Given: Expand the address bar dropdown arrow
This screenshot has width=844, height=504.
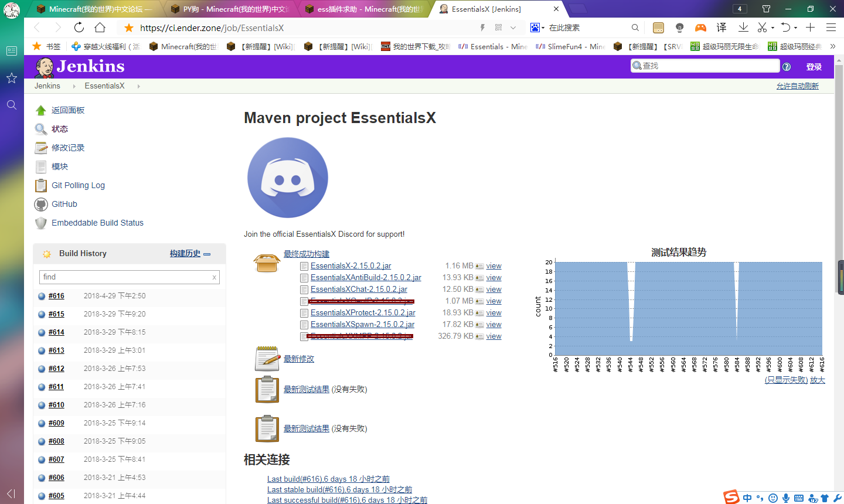Looking at the screenshot, I should pyautogui.click(x=513, y=28).
